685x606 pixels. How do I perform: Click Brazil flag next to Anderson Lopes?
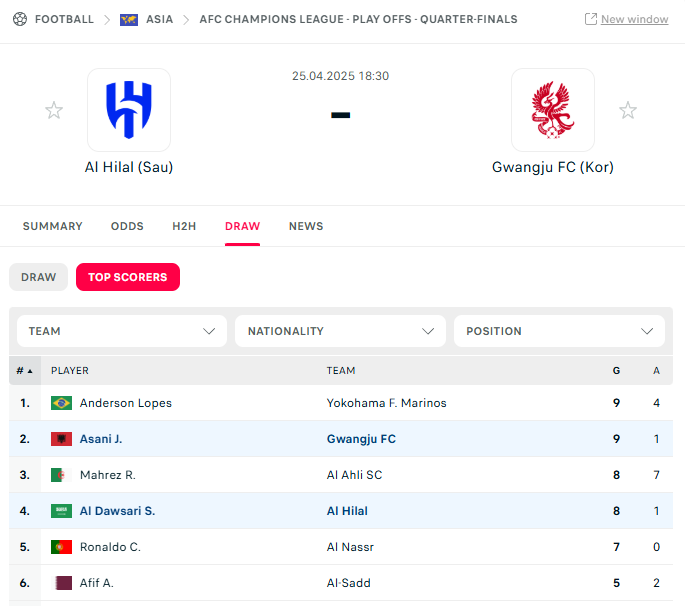[x=62, y=403]
